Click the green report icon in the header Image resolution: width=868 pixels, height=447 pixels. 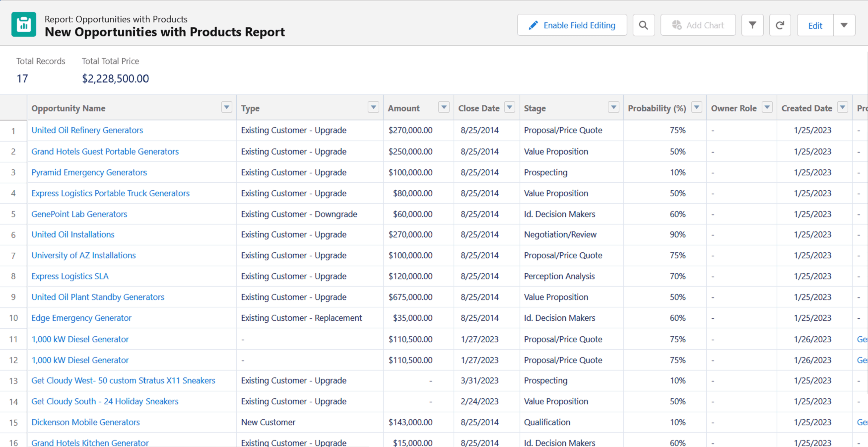(x=24, y=25)
